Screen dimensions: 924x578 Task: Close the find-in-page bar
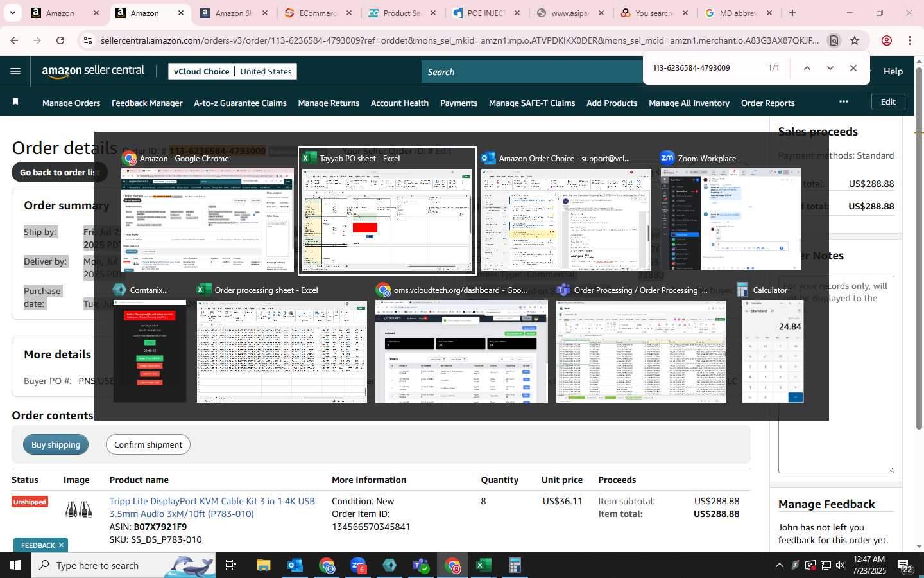click(x=853, y=68)
